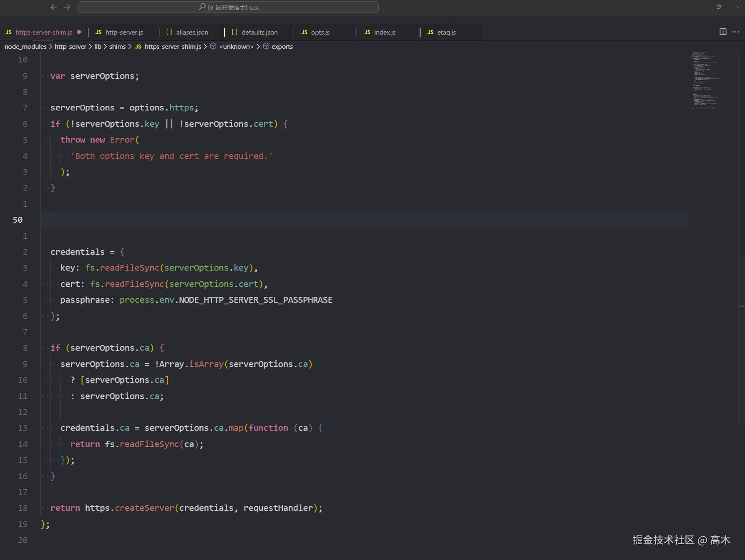745x560 pixels.
Task: Click the unsaved dot on https-server-shim.js tab
Action: click(79, 32)
